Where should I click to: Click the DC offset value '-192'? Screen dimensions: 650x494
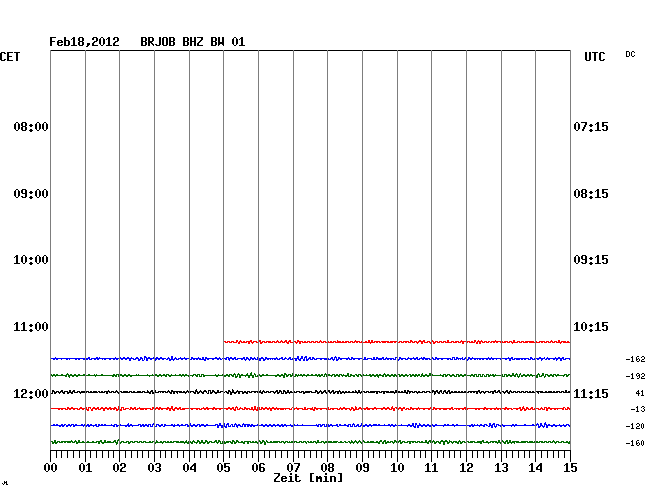tap(635, 376)
